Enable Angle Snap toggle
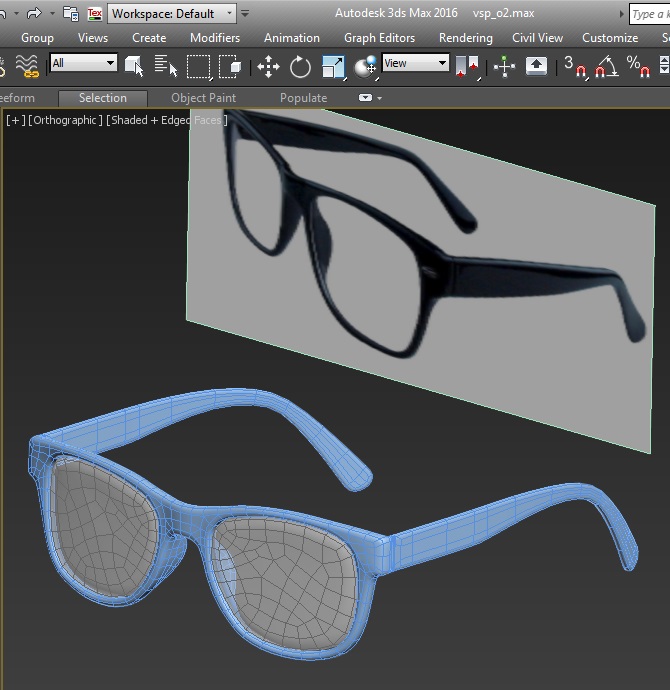Viewport: 670px width, 690px height. (x=606, y=66)
